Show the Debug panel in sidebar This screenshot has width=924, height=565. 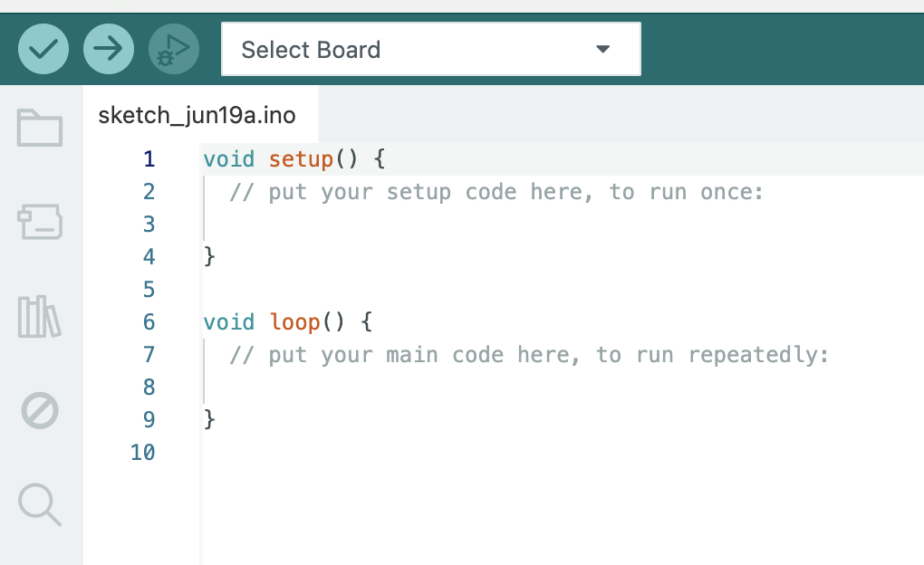pyautogui.click(x=40, y=411)
